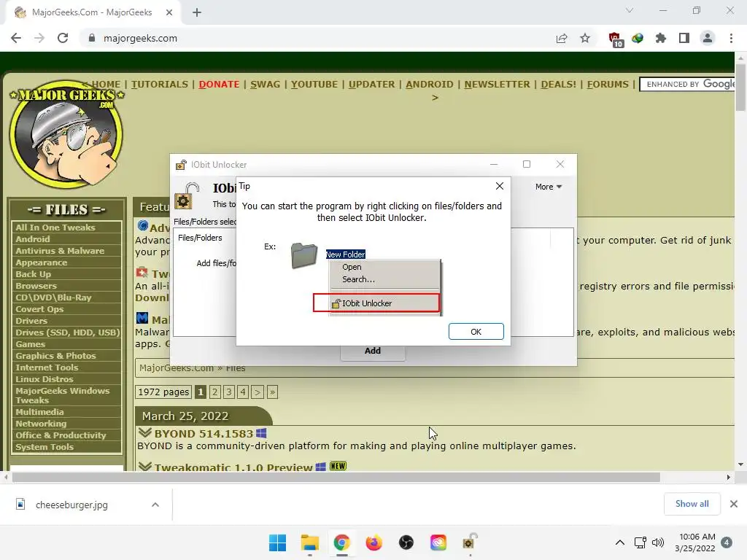Viewport: 747px width, 560px height.
Task: Open the tab search chevron
Action: 630,10
